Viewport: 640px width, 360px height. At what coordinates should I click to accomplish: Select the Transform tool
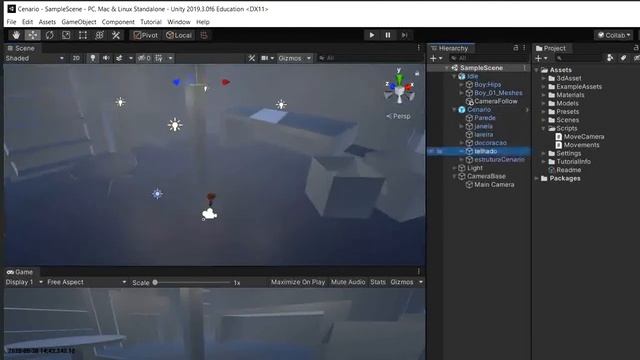(x=99, y=35)
